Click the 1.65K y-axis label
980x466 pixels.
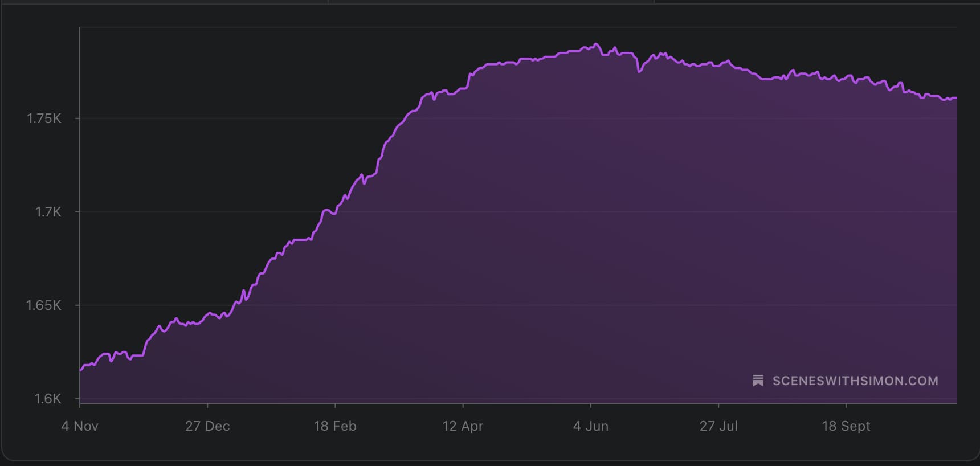[x=44, y=305]
